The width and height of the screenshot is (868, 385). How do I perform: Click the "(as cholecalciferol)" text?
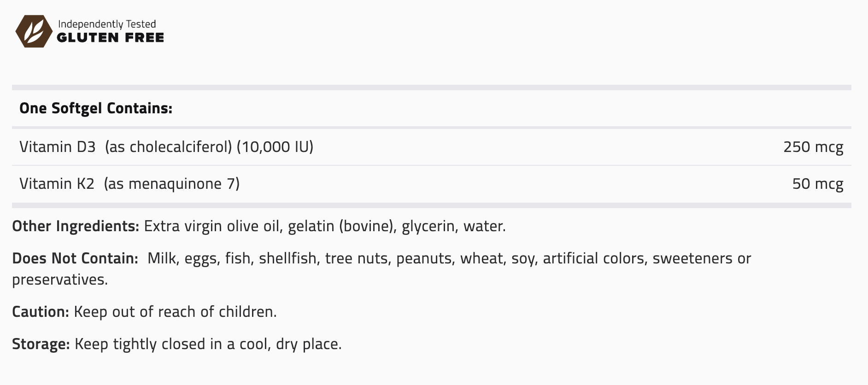(x=168, y=147)
